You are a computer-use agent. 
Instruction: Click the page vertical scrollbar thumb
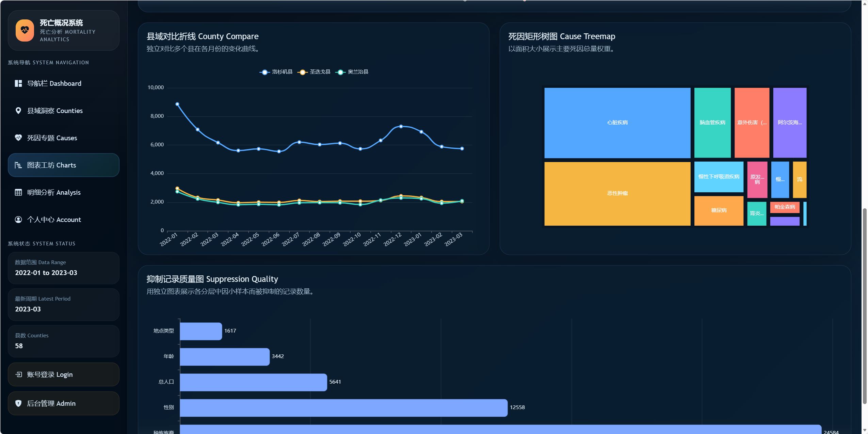(864, 306)
